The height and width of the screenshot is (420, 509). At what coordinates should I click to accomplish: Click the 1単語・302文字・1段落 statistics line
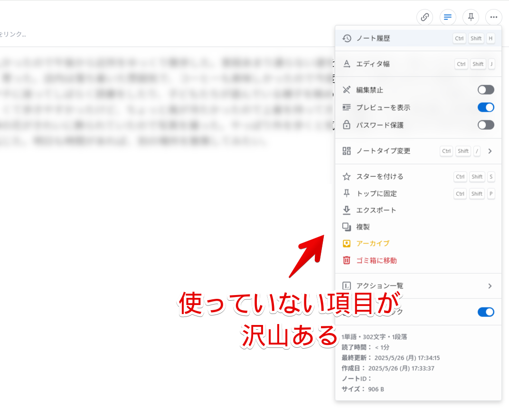[x=374, y=337]
